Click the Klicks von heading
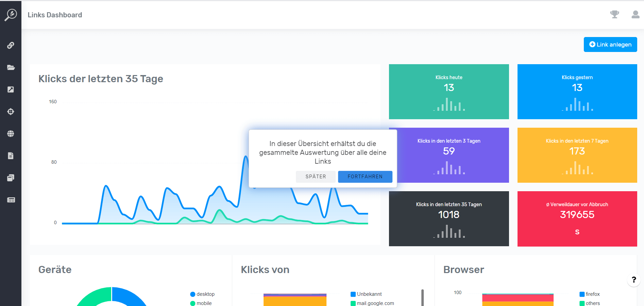Image resolution: width=644 pixels, height=306 pixels. point(265,270)
